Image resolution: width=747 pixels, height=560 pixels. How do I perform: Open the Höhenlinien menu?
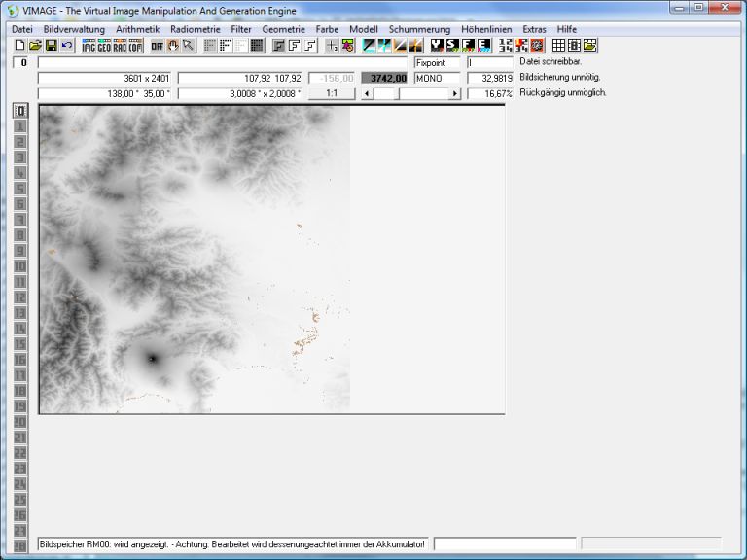(486, 30)
